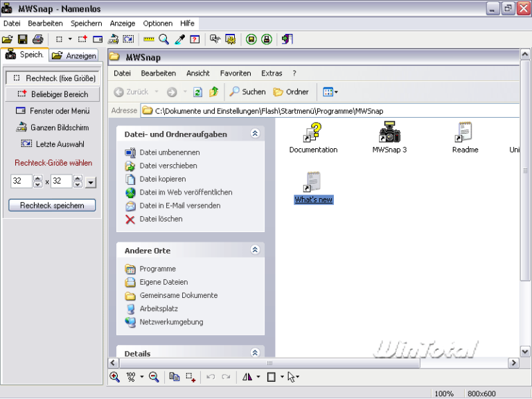532x399 pixels.
Task: Click the flip image triangles icon
Action: [x=247, y=377]
